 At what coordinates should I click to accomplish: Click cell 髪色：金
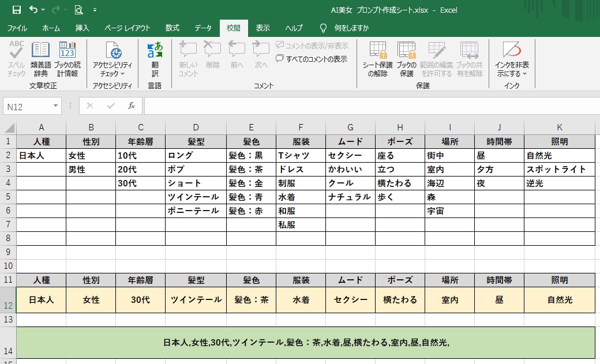coord(251,183)
